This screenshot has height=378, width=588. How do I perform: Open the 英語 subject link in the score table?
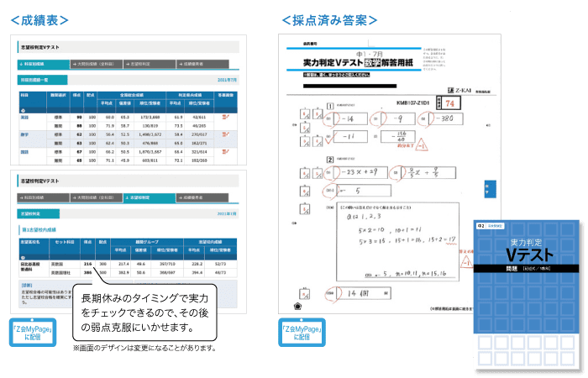tap(24, 118)
